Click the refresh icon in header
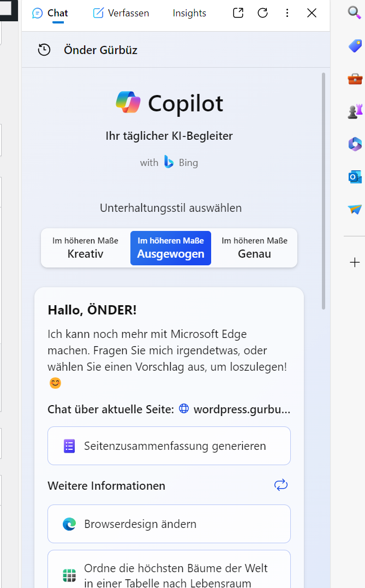The image size is (365, 588). coord(262,13)
